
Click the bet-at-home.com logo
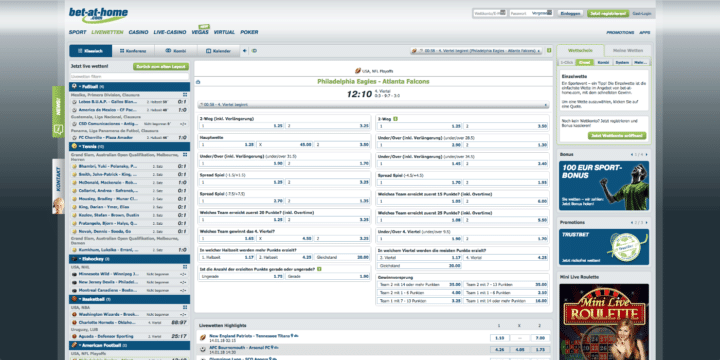tap(98, 15)
